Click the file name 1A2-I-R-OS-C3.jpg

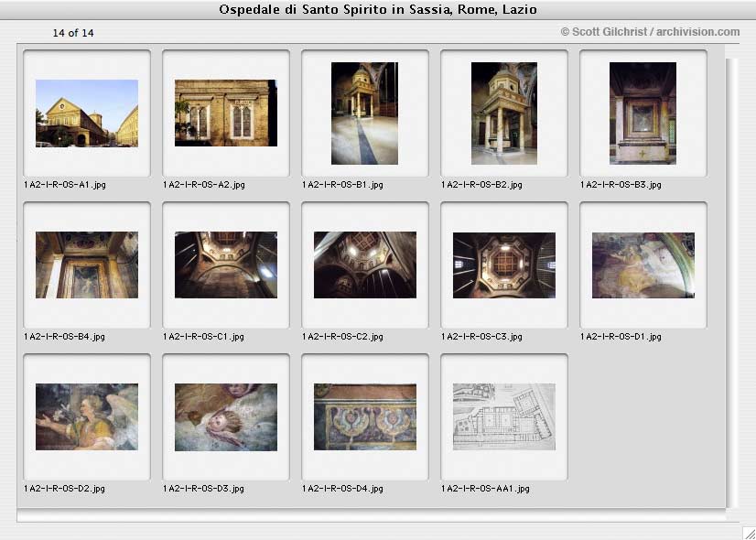click(481, 337)
